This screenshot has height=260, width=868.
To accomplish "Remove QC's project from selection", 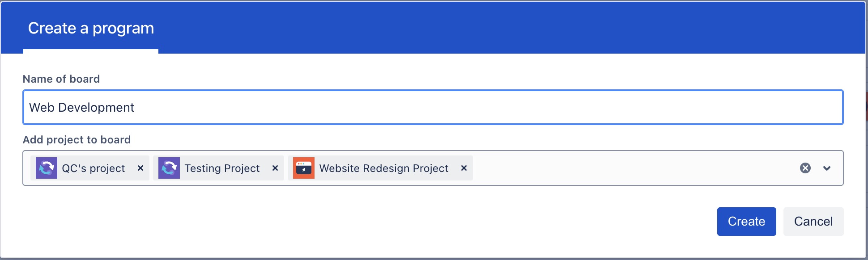I will (x=140, y=168).
